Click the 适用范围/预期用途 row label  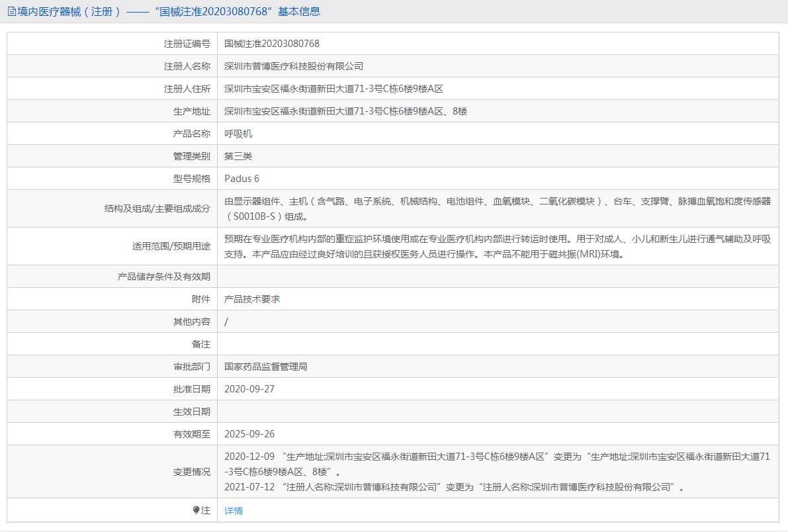pyautogui.click(x=171, y=246)
